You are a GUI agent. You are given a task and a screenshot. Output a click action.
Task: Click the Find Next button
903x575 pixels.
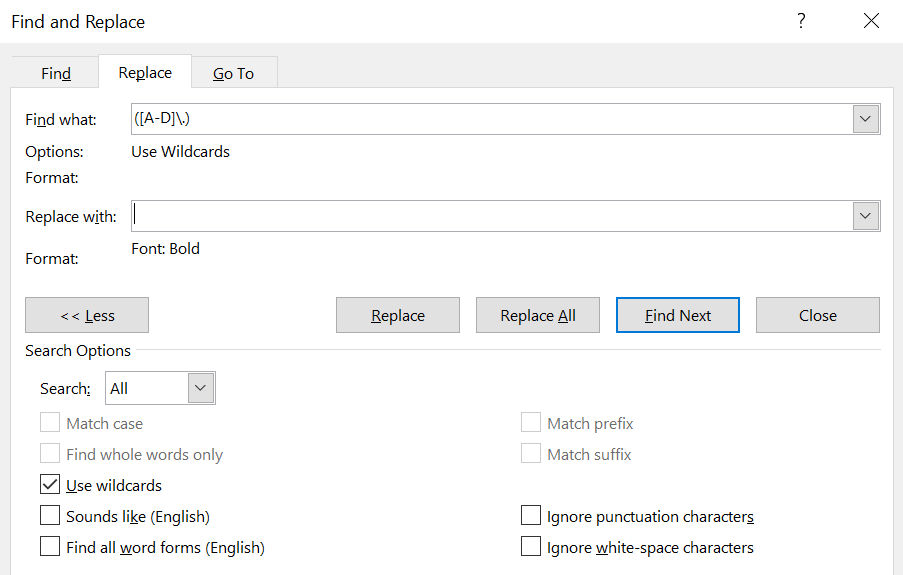[678, 315]
